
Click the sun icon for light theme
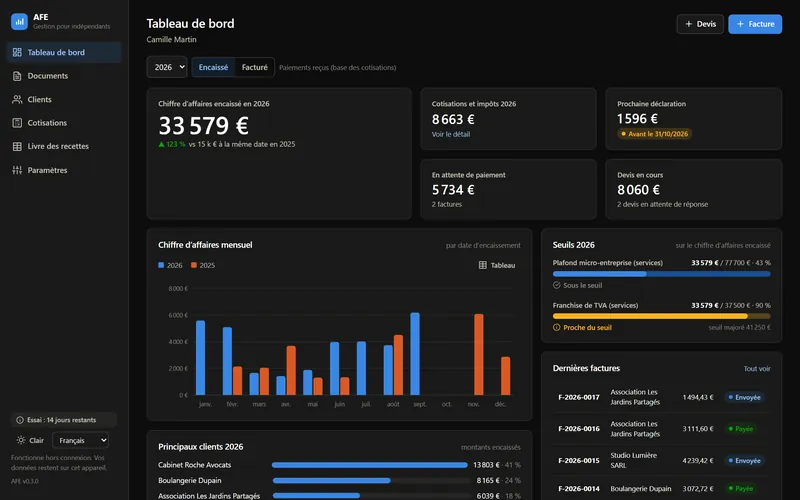(20, 440)
